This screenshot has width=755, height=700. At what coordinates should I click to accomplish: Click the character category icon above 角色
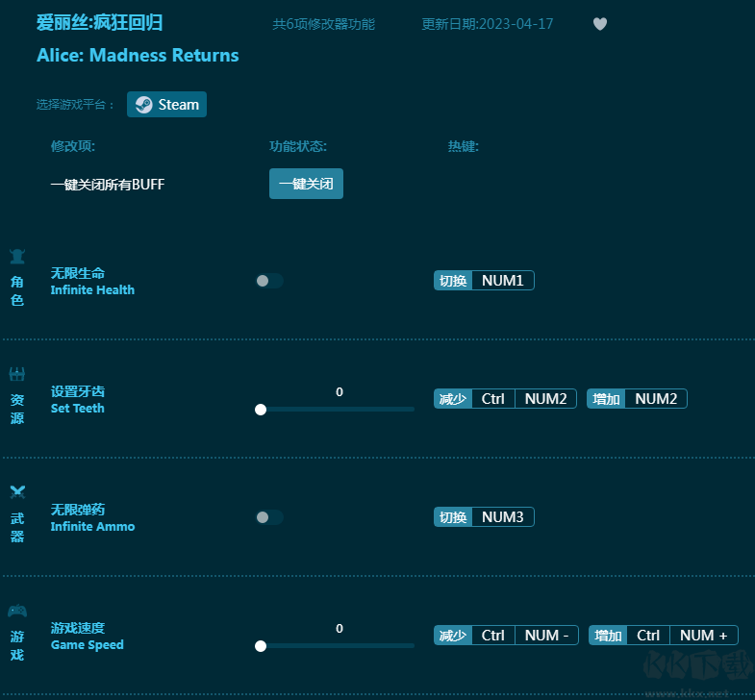pos(17,256)
